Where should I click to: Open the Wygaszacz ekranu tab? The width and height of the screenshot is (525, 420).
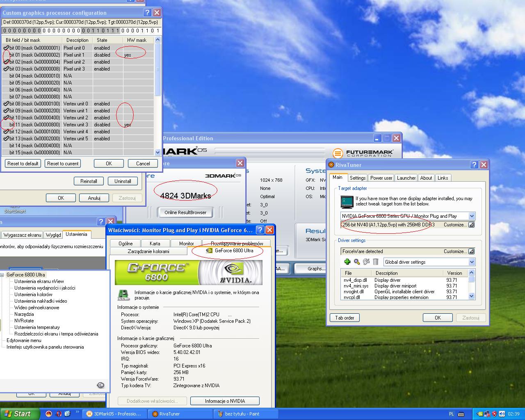point(23,235)
